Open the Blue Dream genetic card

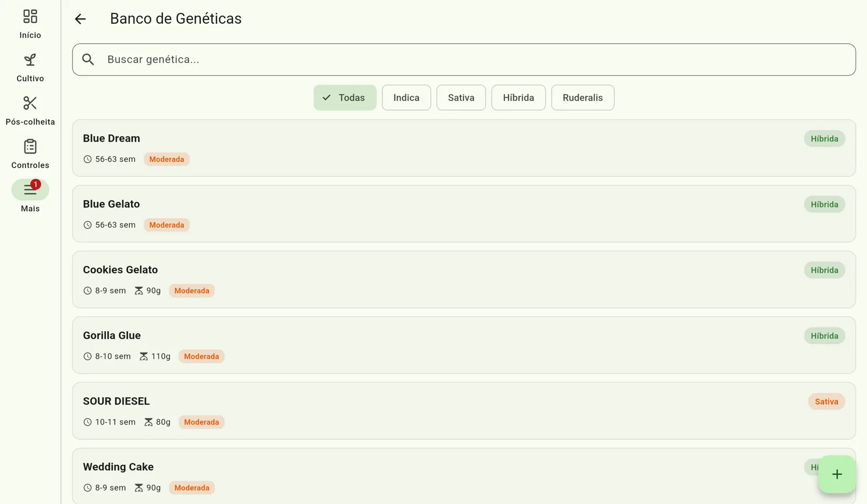pyautogui.click(x=464, y=148)
